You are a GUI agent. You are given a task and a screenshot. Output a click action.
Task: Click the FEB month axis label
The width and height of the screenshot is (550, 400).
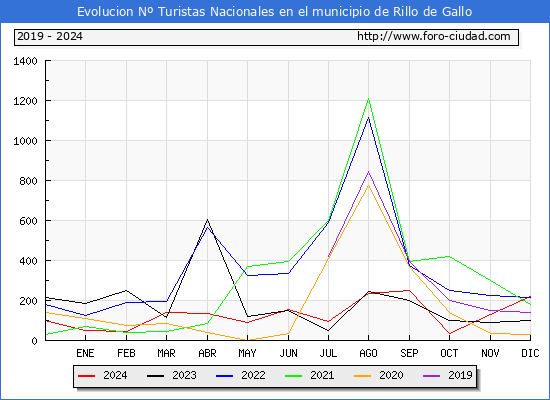(x=126, y=353)
